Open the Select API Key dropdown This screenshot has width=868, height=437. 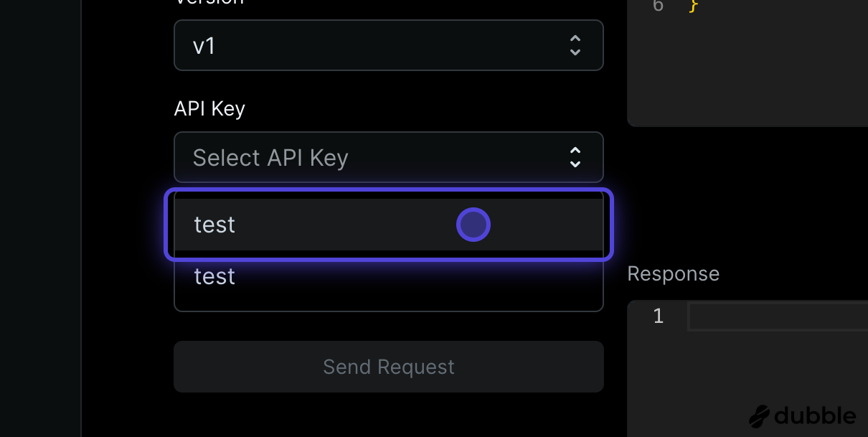(389, 157)
